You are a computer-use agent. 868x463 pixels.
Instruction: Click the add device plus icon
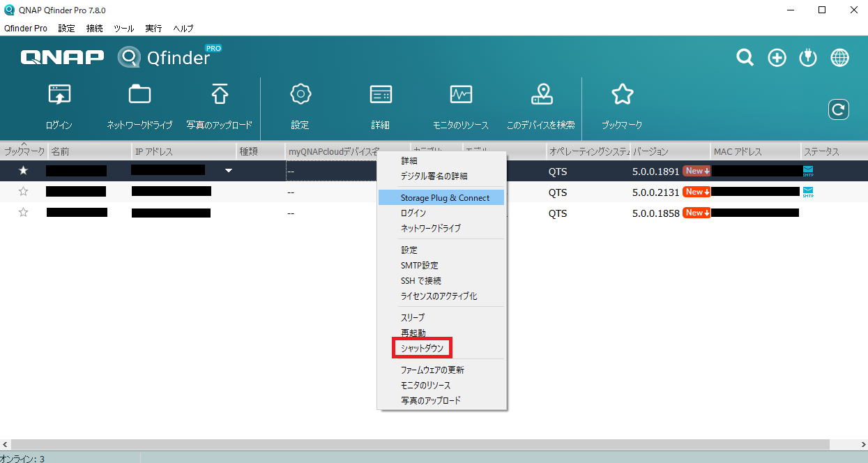tap(777, 58)
